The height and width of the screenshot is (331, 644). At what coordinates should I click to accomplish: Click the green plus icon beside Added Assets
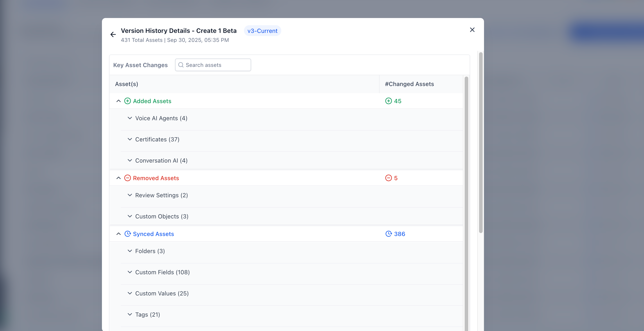128,101
